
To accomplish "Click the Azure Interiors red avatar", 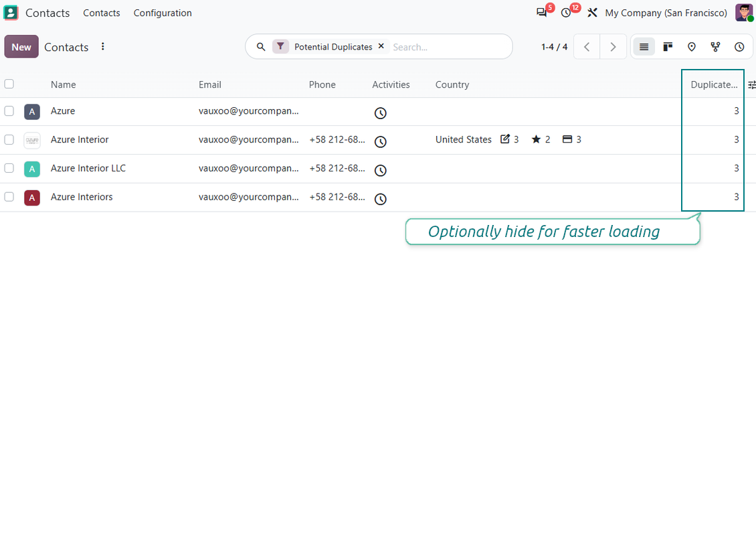I will click(x=32, y=198).
